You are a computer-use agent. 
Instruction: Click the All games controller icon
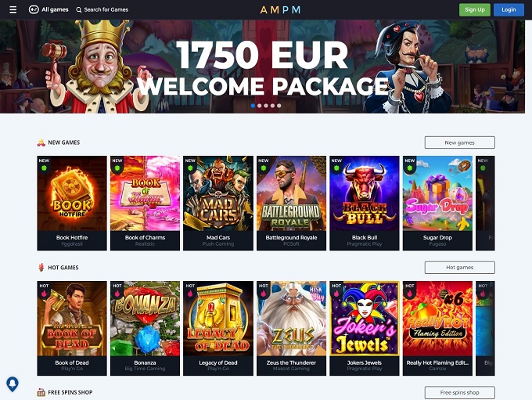[x=34, y=9]
